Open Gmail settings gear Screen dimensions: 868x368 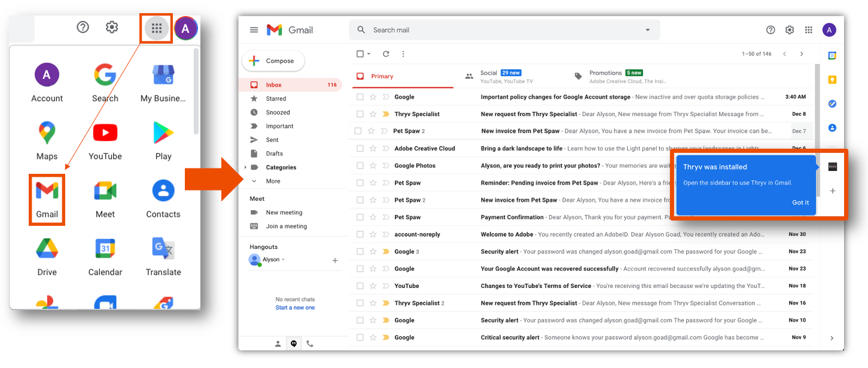(790, 30)
